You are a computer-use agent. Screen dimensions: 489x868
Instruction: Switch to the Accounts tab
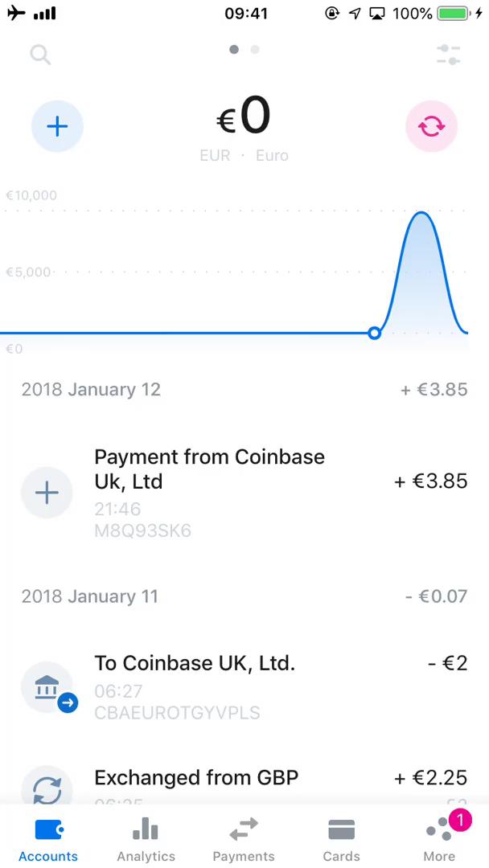pyautogui.click(x=48, y=836)
